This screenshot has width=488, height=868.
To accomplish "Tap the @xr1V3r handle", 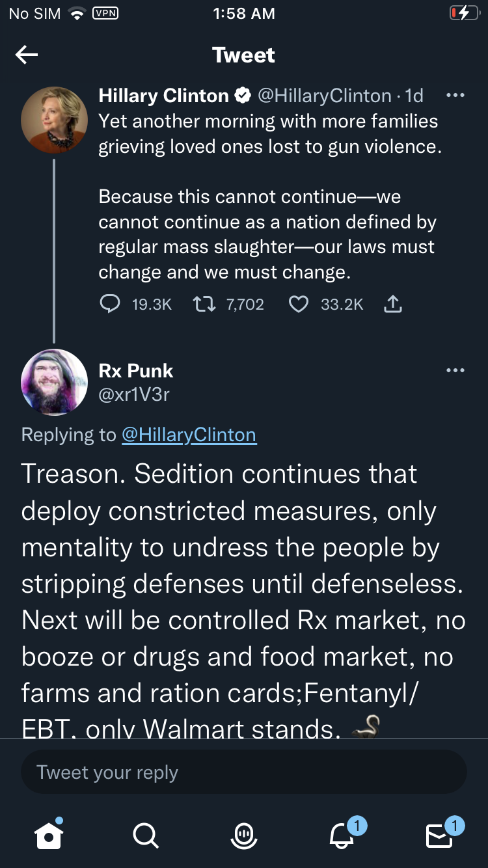I will point(134,394).
